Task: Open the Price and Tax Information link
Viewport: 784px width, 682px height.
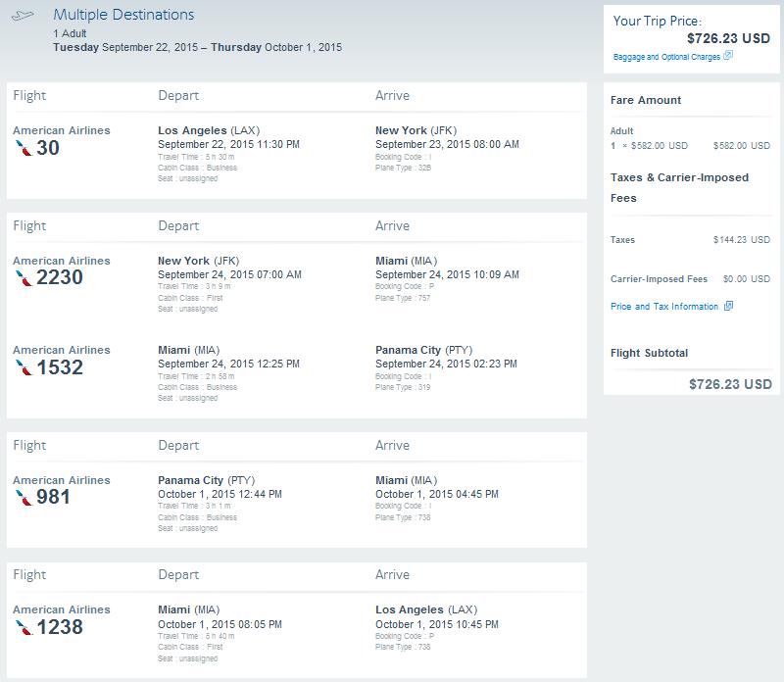Action: 664,307
